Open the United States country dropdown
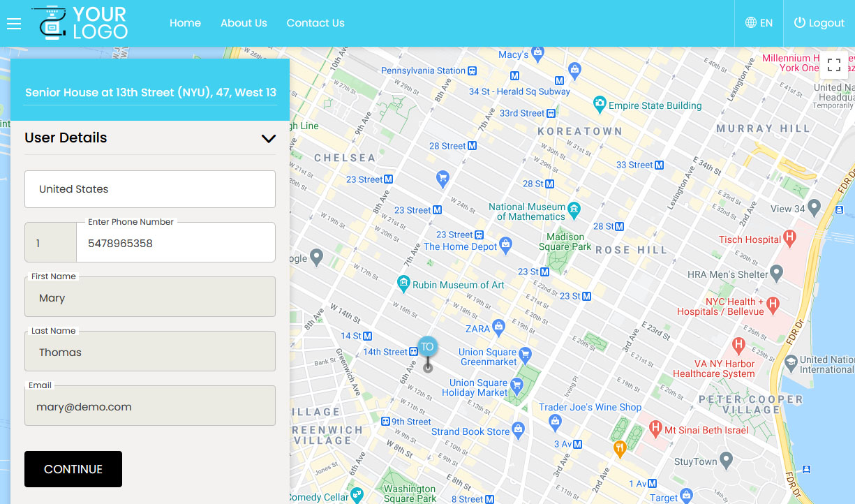Viewport: 855px width, 504px height. tap(150, 189)
